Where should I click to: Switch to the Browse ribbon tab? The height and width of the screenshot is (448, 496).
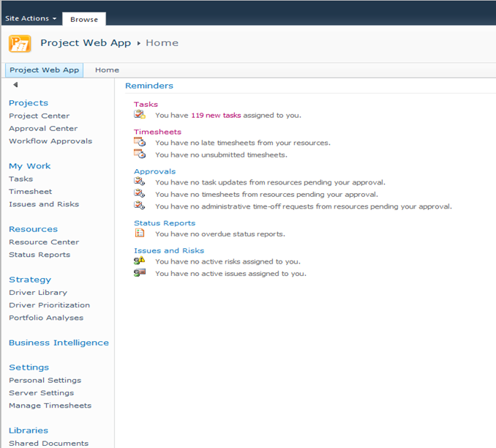pyautogui.click(x=84, y=19)
